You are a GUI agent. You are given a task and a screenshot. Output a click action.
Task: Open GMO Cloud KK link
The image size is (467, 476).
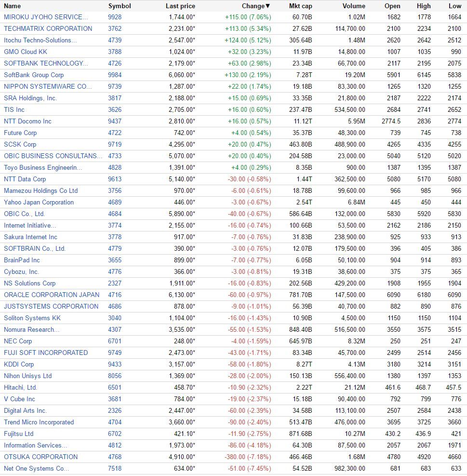tap(26, 52)
